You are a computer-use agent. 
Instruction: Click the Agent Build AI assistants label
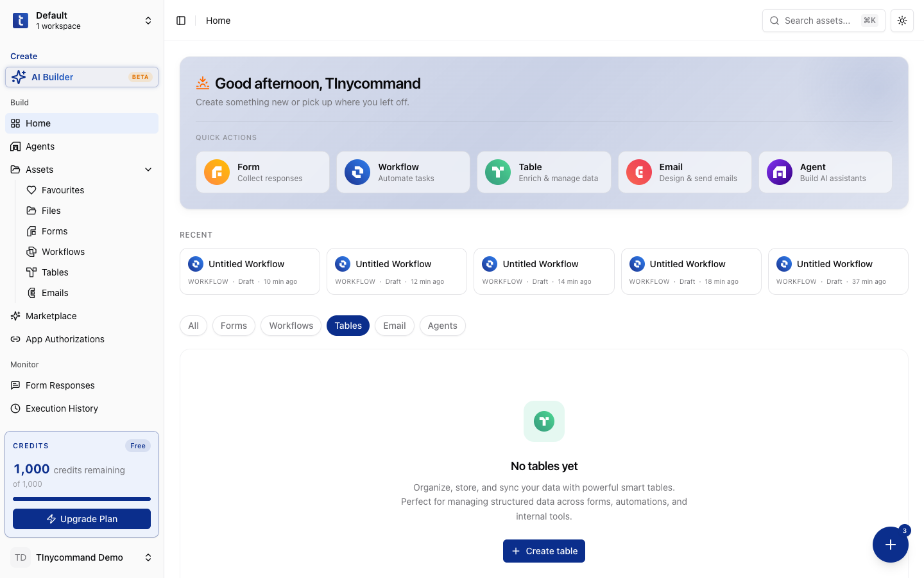[833, 172]
